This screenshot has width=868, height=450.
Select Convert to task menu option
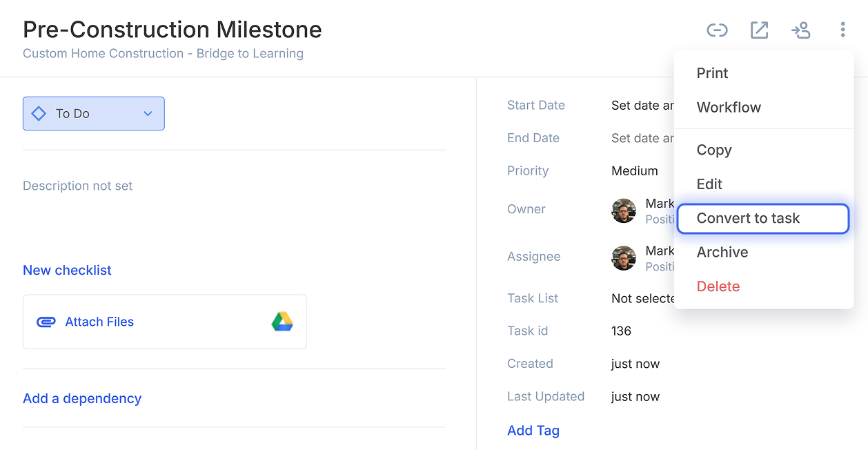[763, 218]
